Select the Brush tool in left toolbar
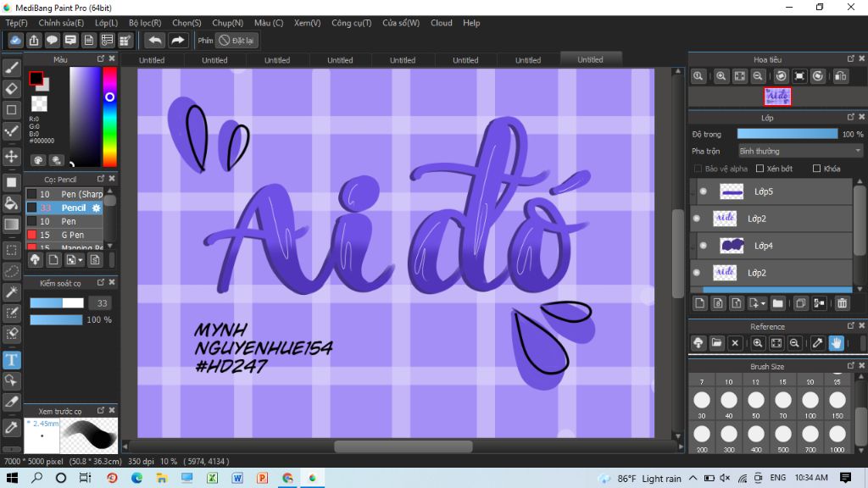 (12, 68)
